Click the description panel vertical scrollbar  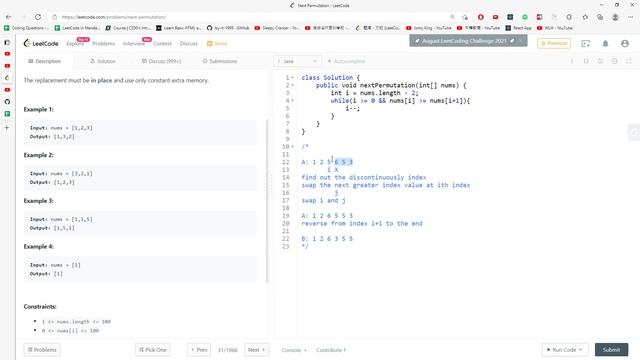(267, 201)
